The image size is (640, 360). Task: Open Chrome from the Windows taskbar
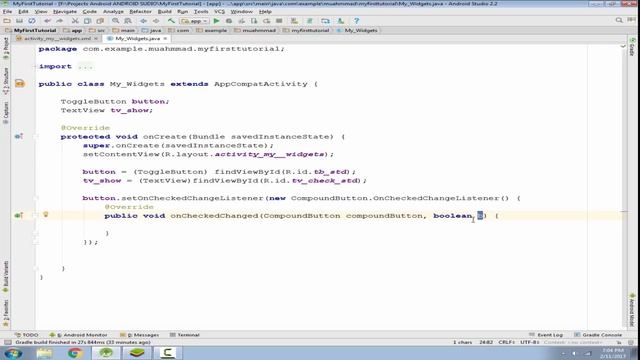pos(75,353)
